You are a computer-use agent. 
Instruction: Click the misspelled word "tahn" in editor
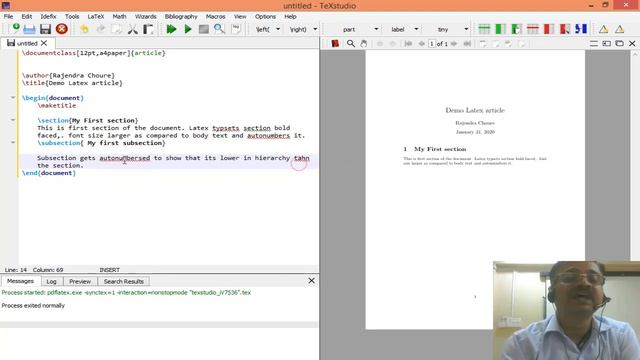[x=302, y=158]
